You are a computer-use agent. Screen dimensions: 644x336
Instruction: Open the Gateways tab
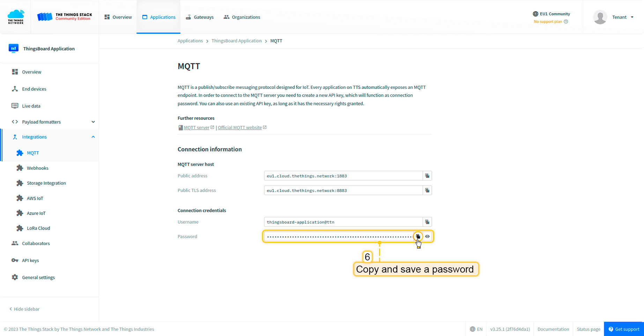[200, 17]
